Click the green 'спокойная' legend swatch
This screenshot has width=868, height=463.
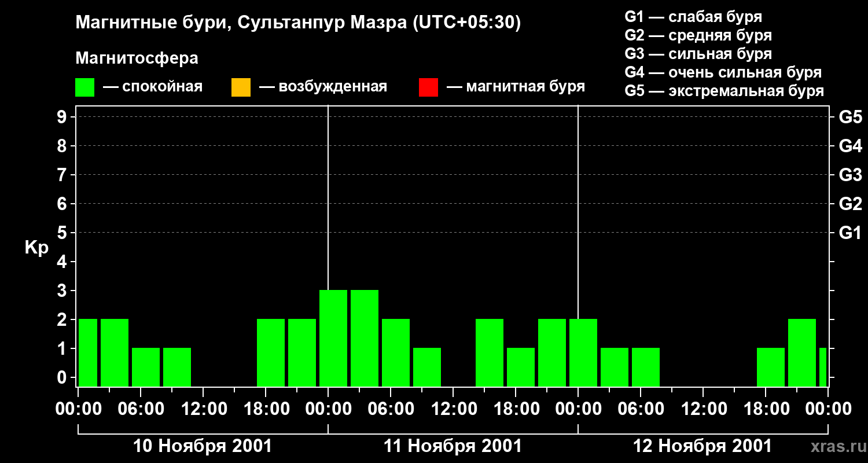pos(85,87)
